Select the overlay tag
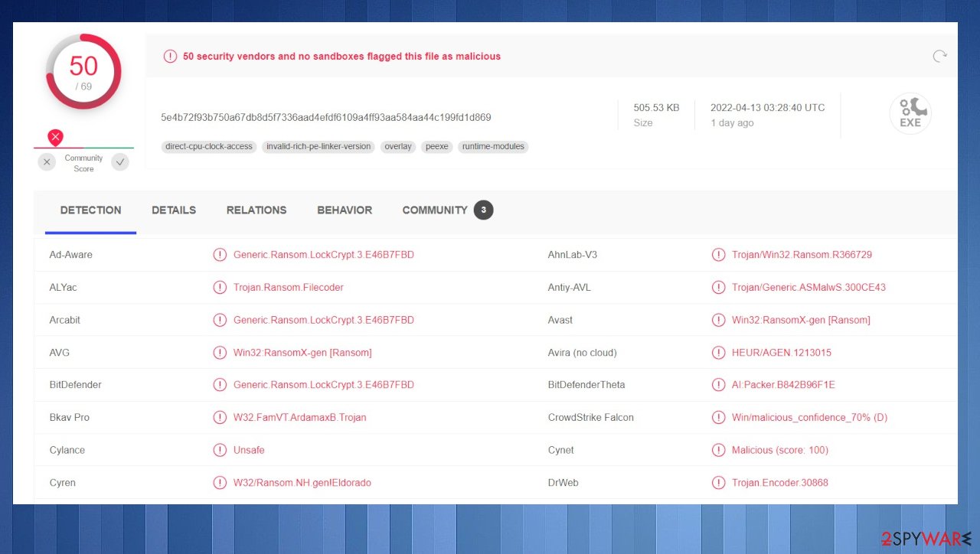This screenshot has height=554, width=980. point(398,146)
